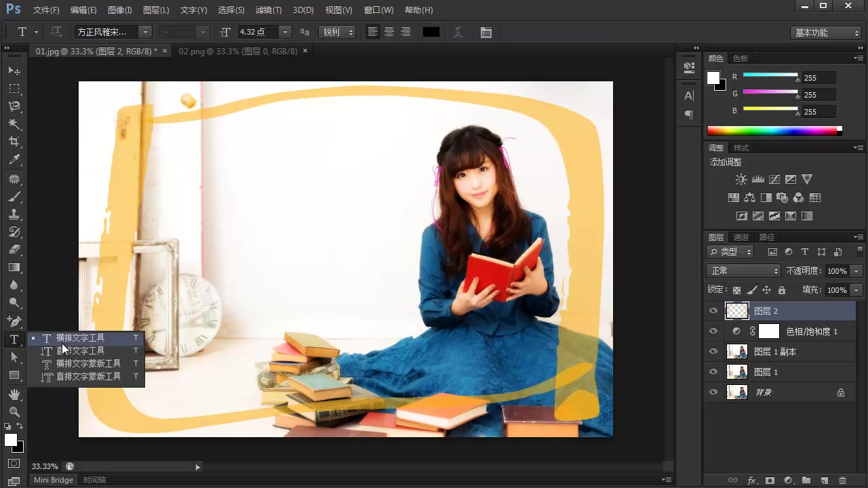Screen dimensions: 868x488
Task: Open the blend mode 正常 dropdown
Action: click(x=744, y=270)
